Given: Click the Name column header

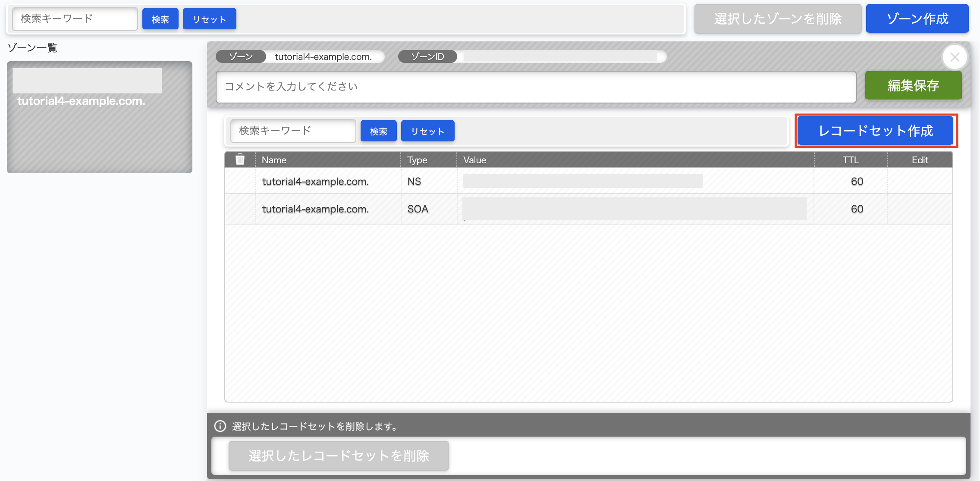Looking at the screenshot, I should coord(274,160).
